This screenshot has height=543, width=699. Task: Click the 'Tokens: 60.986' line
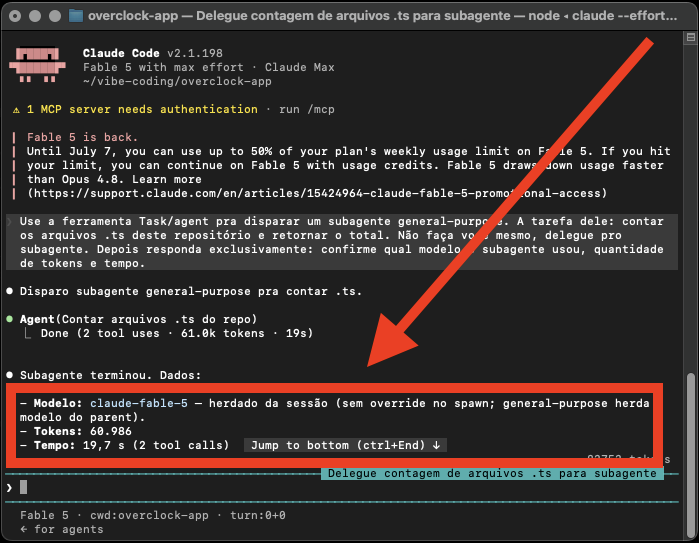click(x=76, y=431)
